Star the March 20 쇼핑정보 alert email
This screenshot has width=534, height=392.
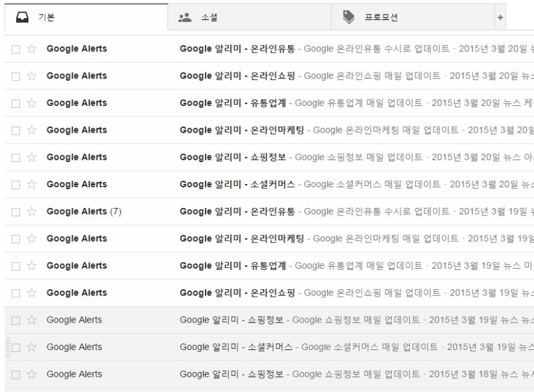tap(31, 157)
